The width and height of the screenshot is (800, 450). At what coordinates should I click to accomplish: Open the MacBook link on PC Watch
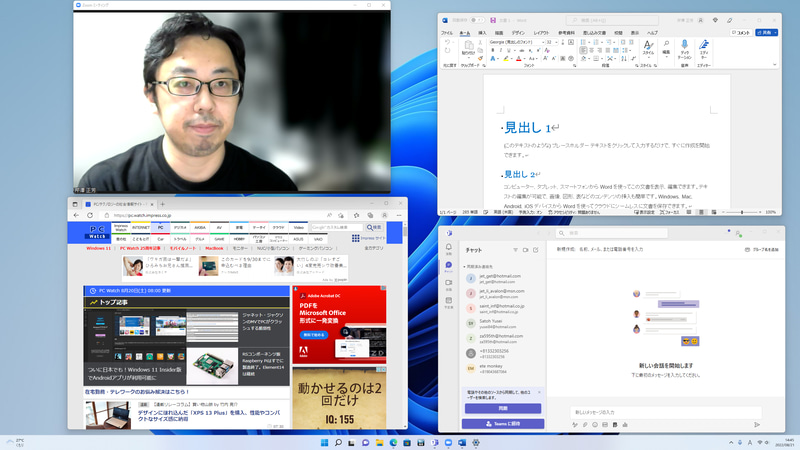(214, 248)
